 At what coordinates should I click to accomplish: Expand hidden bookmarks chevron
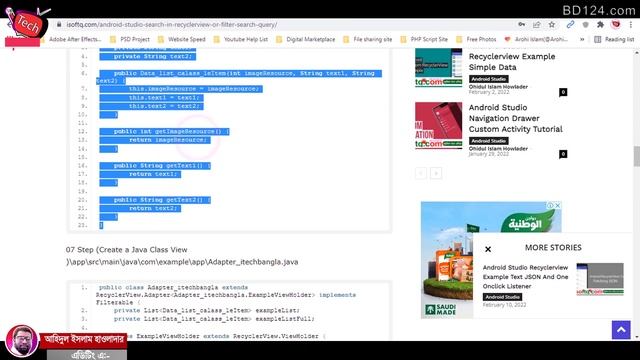pos(582,39)
